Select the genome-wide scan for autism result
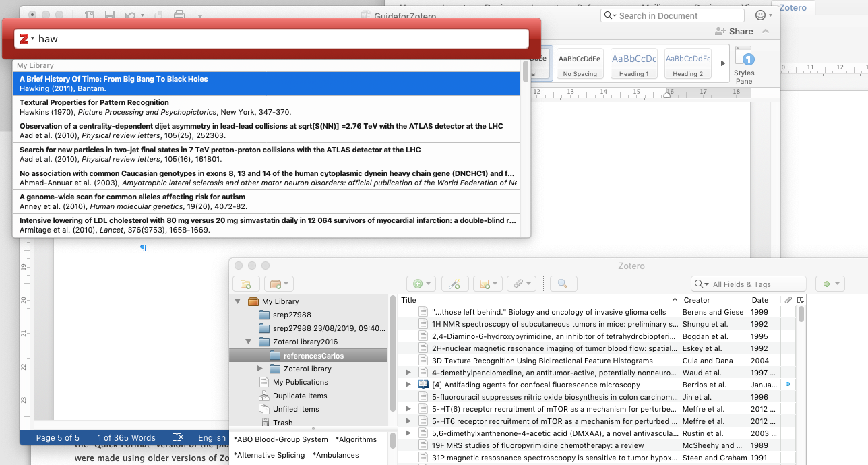Screen dimensions: 868x465 pos(266,201)
